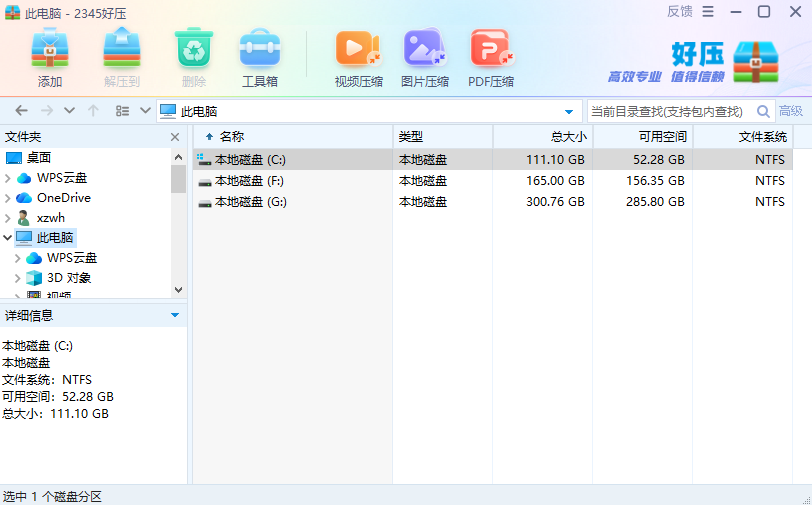Click the 高级 advanced search button

tap(791, 111)
